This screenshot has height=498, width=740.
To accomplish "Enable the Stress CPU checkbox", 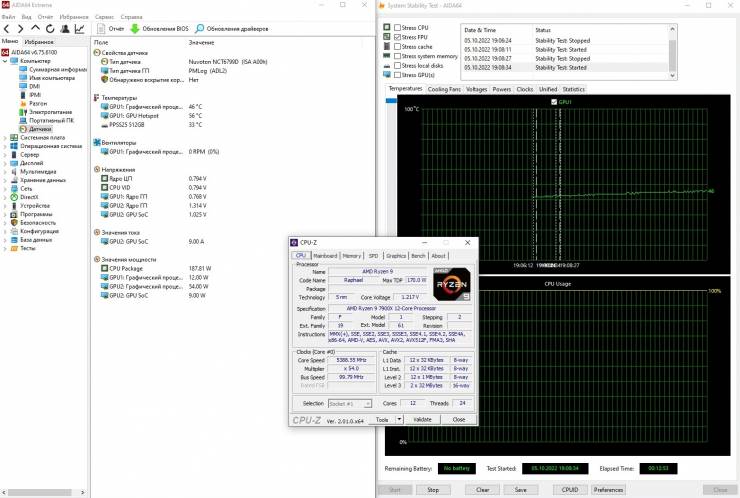I will (397, 28).
